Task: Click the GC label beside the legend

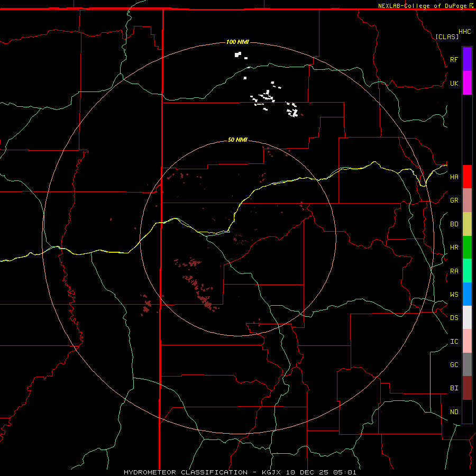Action: pyautogui.click(x=454, y=365)
